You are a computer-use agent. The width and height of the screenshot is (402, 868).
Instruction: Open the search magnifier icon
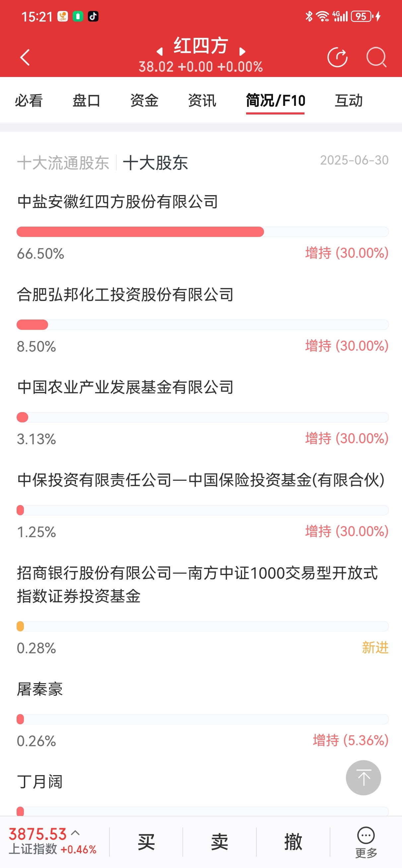point(376,57)
